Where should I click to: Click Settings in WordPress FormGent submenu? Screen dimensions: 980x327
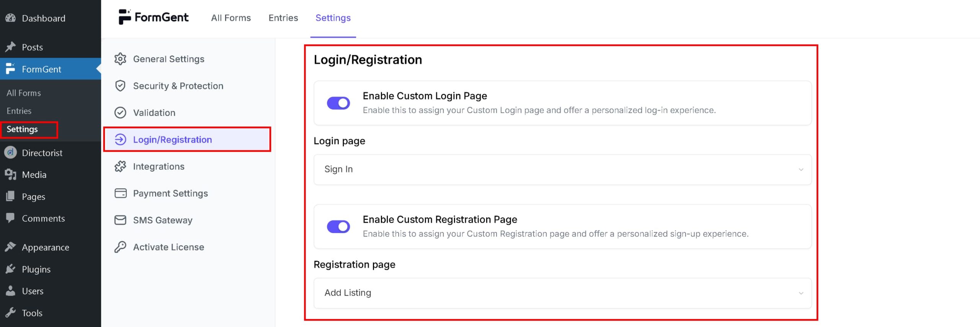[22, 129]
